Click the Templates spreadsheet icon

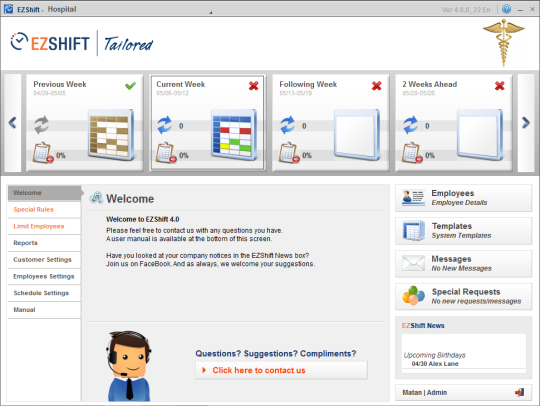[413, 230]
